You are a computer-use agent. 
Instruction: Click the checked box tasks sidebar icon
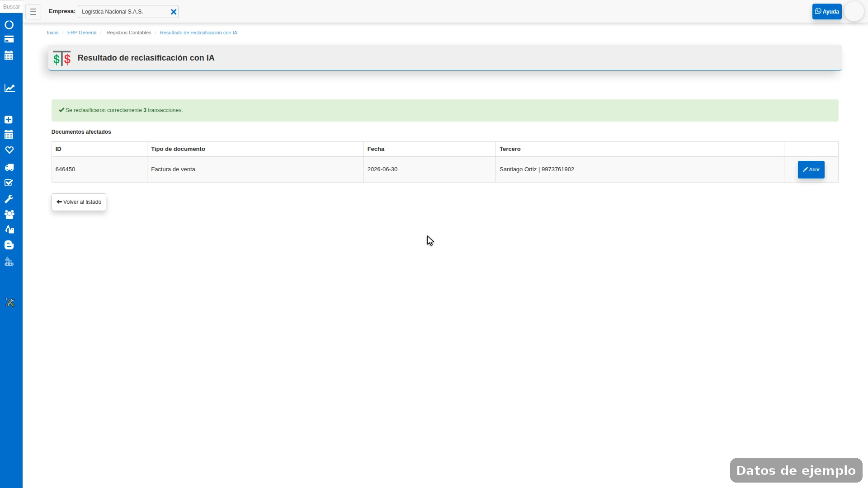point(9,183)
